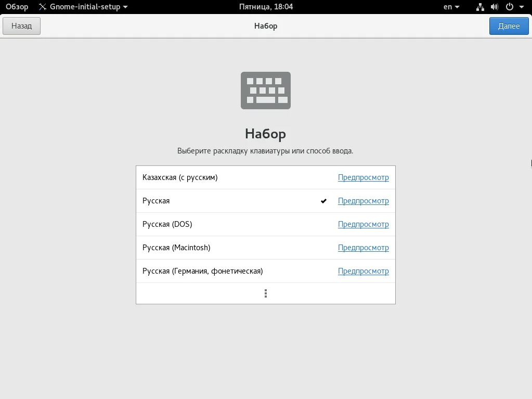Select the Казахская (с русским) layout
532x399 pixels.
pyautogui.click(x=180, y=177)
